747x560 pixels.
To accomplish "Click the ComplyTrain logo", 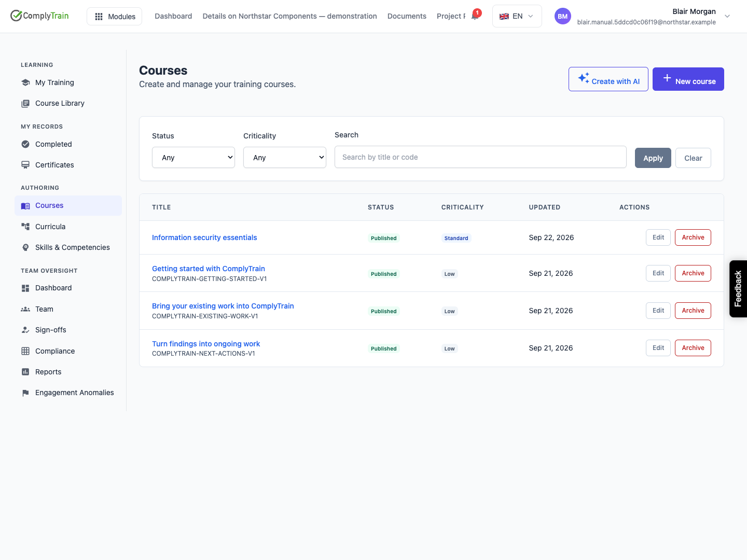I will point(39,16).
